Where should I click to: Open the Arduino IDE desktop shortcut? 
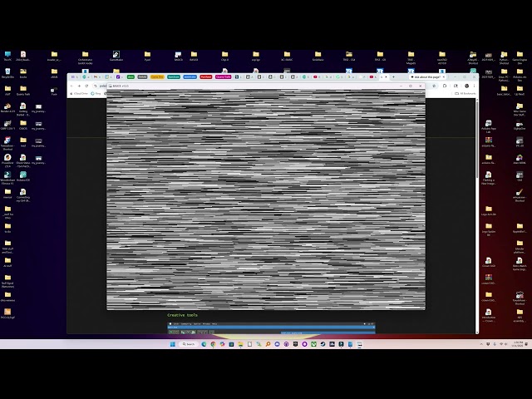pos(23,176)
